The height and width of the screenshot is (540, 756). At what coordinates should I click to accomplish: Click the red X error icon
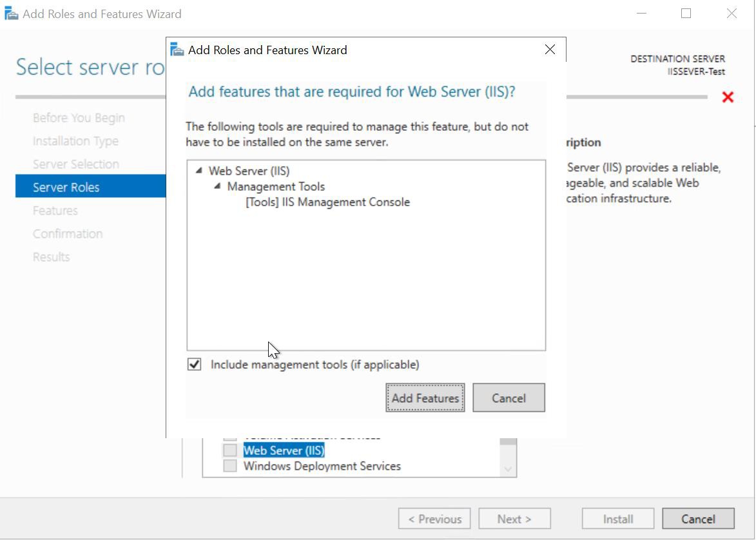(x=728, y=97)
